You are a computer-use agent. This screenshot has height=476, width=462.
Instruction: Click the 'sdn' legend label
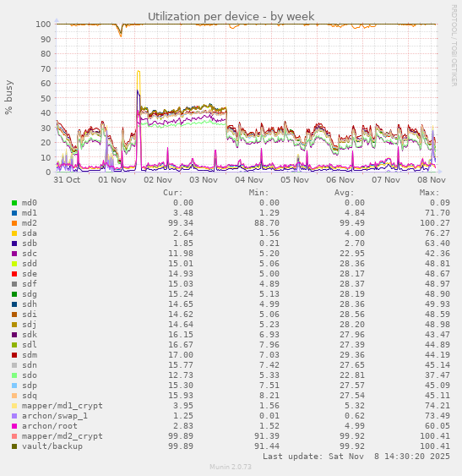pyautogui.click(x=30, y=365)
